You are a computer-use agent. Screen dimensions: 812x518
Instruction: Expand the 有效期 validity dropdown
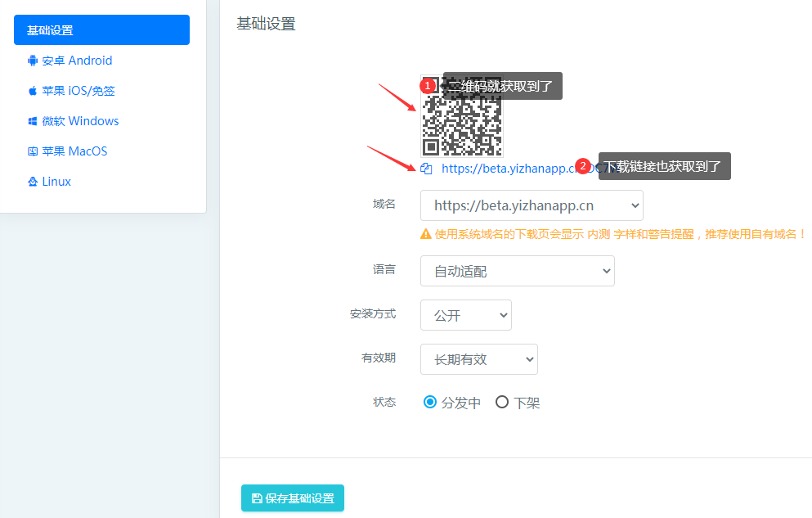[479, 359]
